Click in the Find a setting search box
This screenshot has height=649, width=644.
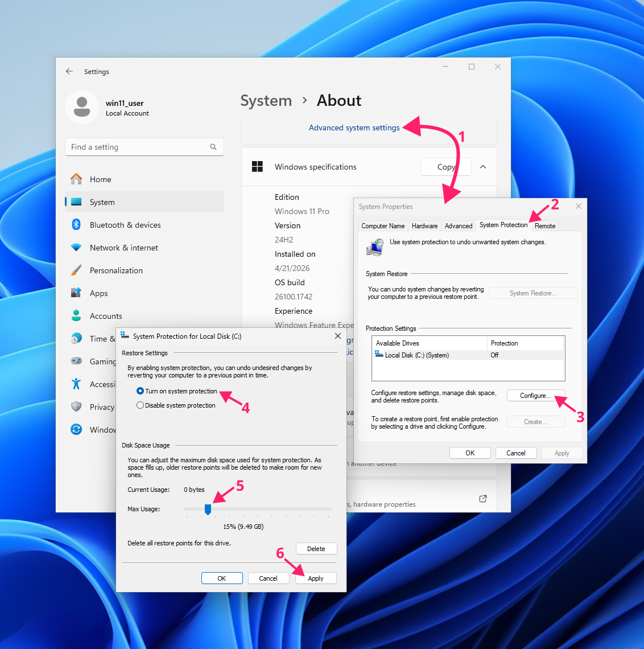pyautogui.click(x=145, y=147)
